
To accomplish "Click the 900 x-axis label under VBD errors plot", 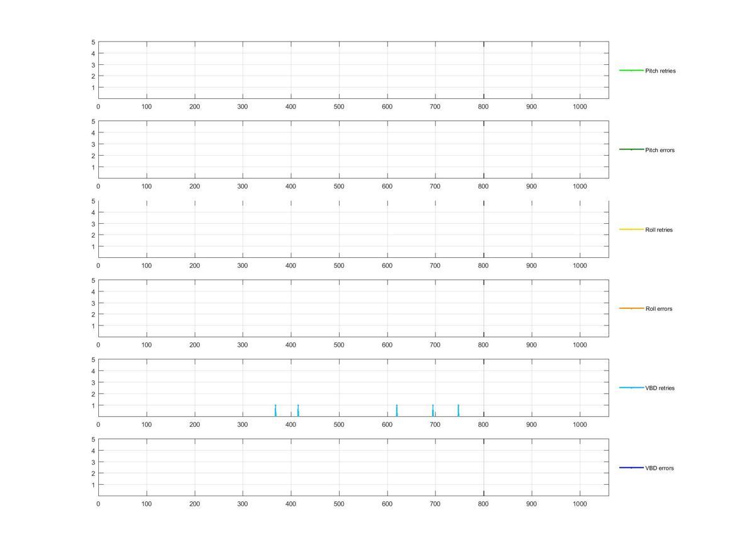I will coord(531,504).
